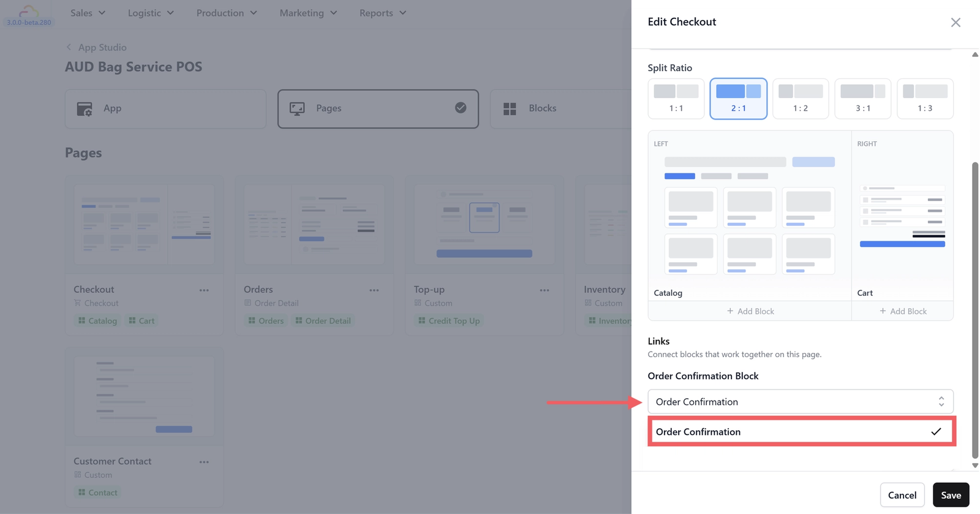Screen dimensions: 980x514
Task: Click the Pages tab checkmark icon
Action: [x=461, y=108]
